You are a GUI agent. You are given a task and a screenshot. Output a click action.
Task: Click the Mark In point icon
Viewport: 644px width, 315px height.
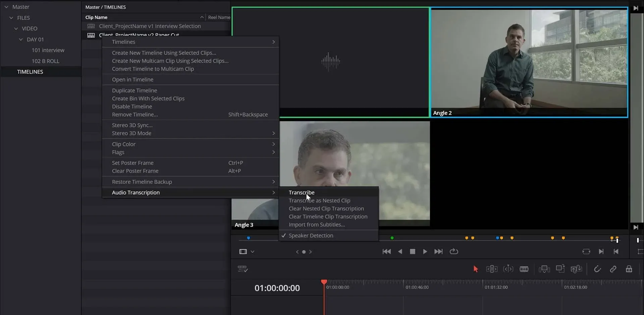601,252
